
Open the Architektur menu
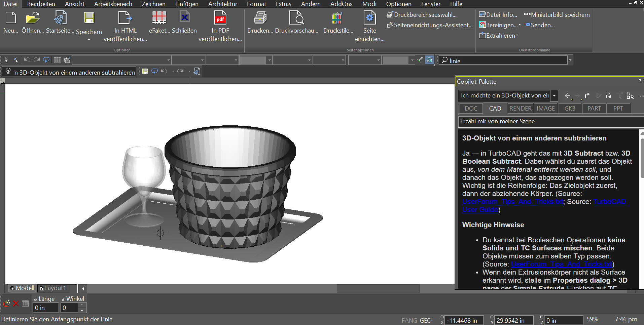222,4
